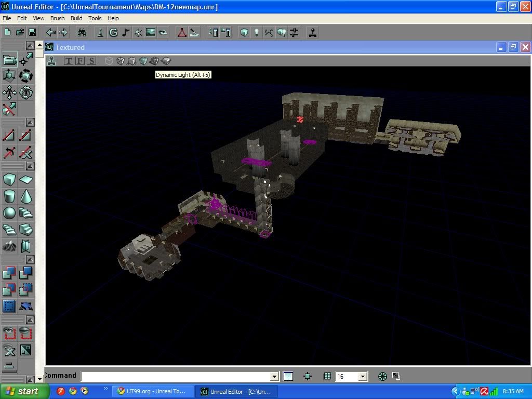The height and width of the screenshot is (399, 532).
Task: Pick the Sheet brush builder
Action: [x=26, y=179]
